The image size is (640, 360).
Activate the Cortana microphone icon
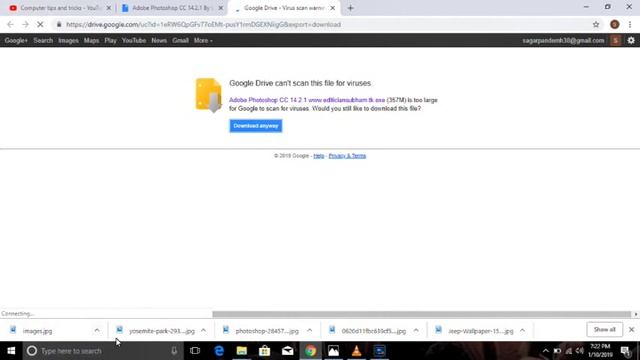[x=174, y=351]
